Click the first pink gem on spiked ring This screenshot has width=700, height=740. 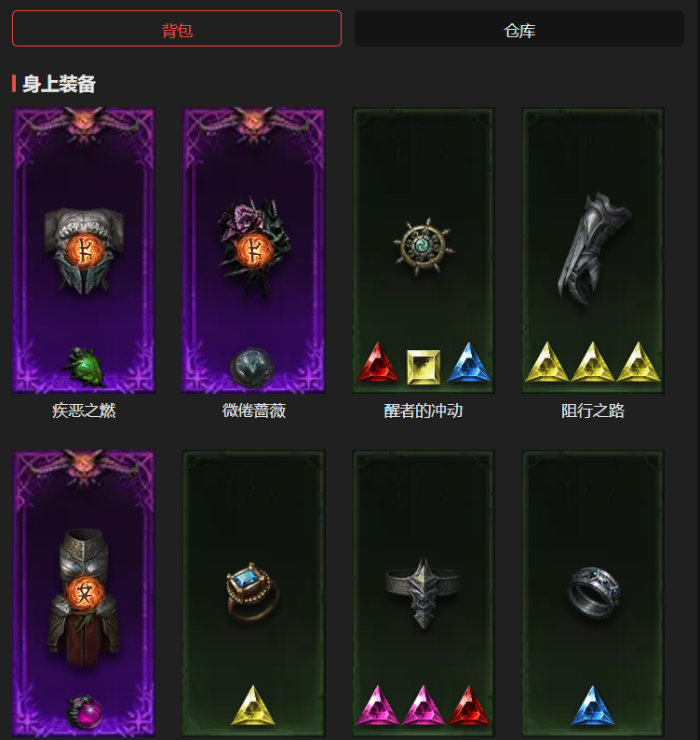click(x=378, y=705)
